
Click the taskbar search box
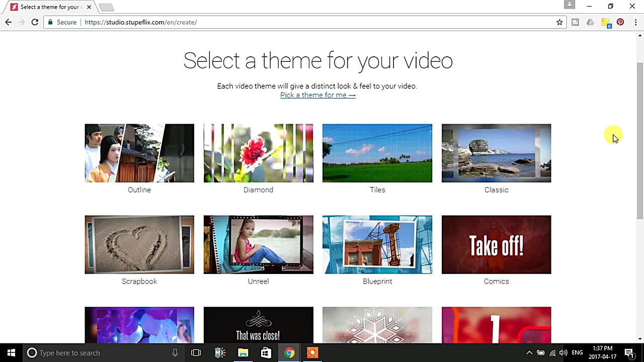pyautogui.click(x=103, y=353)
